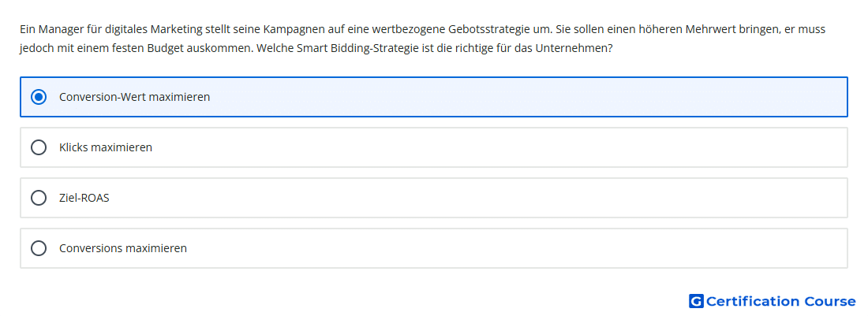Click the Conversions maximieren label text
This screenshot has width=868, height=316.
123,248
